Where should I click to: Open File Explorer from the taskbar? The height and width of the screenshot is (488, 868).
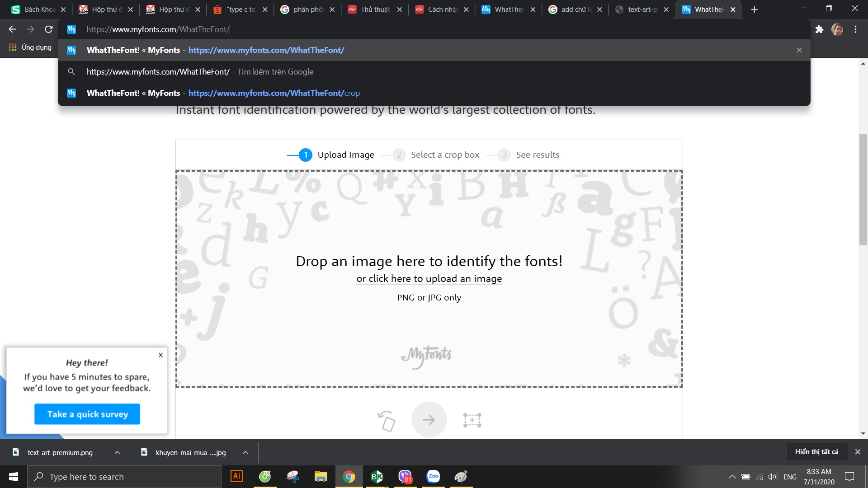pyautogui.click(x=321, y=476)
